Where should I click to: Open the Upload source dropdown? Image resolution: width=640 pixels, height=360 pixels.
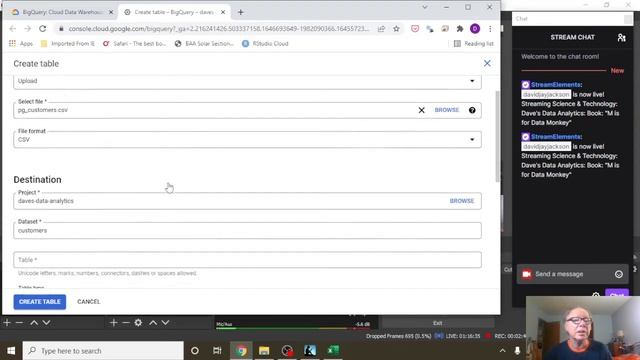tap(247, 81)
